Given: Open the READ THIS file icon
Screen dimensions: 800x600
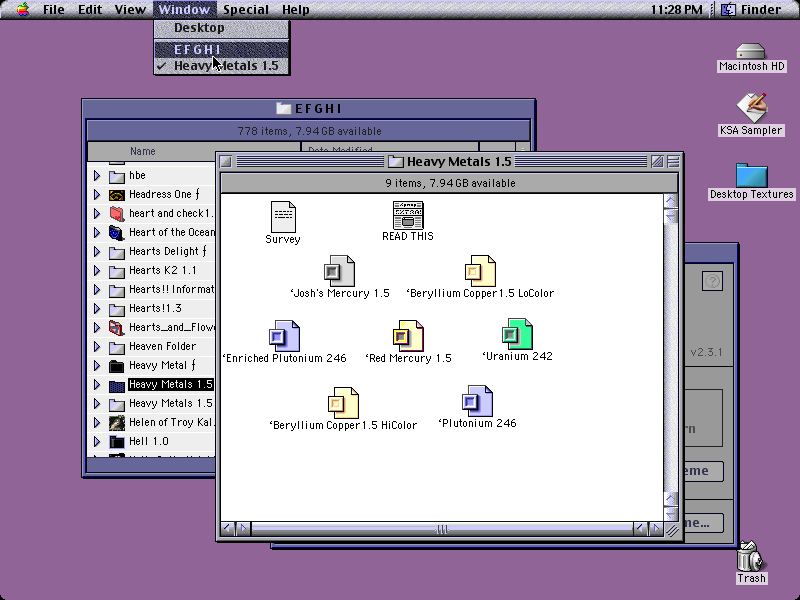Looking at the screenshot, I should 408,215.
